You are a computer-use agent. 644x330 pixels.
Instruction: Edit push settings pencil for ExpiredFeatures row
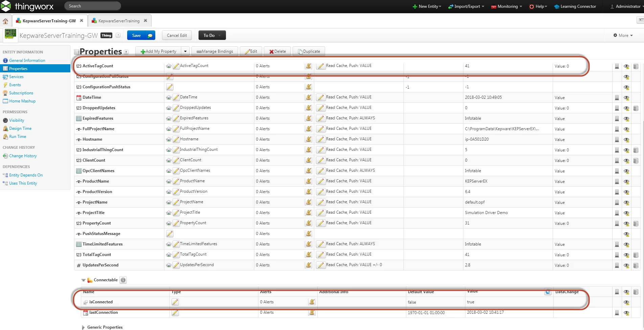tap(320, 118)
